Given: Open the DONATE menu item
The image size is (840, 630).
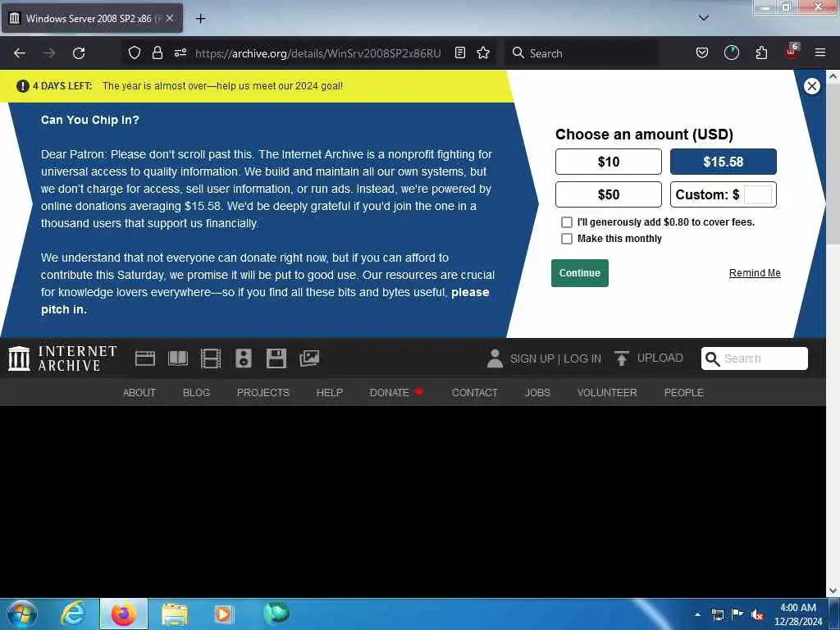Looking at the screenshot, I should click(x=396, y=393).
